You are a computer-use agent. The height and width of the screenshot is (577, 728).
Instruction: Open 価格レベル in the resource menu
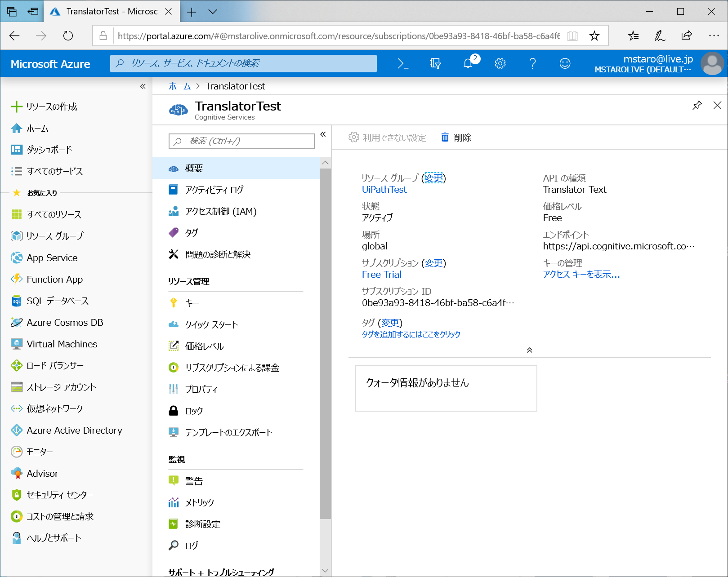(x=236, y=346)
